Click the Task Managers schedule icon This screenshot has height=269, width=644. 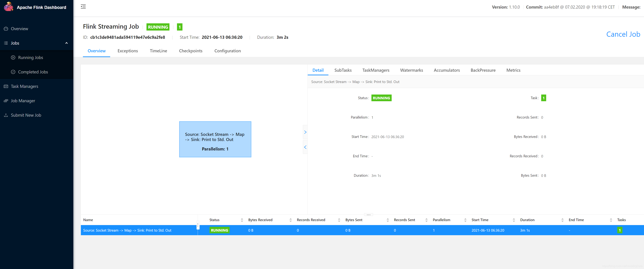coord(6,86)
